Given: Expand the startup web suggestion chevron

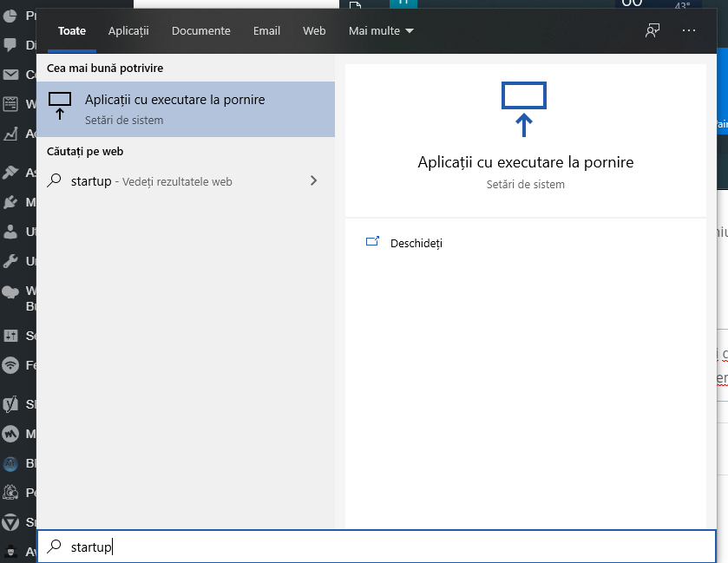Looking at the screenshot, I should (x=312, y=180).
